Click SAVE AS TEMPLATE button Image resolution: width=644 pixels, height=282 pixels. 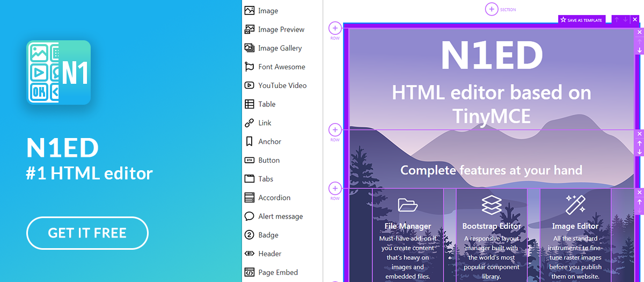coord(582,20)
